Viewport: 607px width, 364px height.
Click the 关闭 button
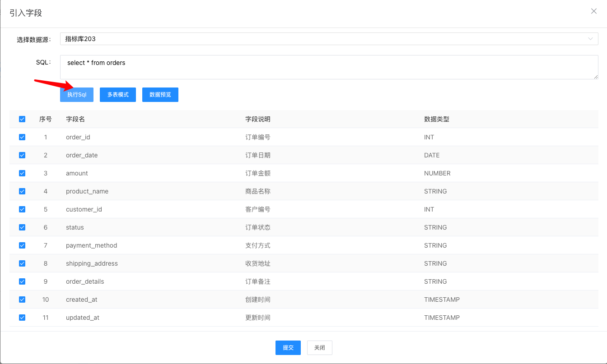pos(320,348)
